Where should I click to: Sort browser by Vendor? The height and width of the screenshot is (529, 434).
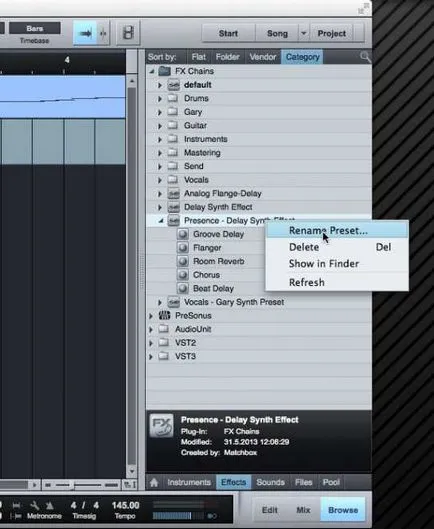point(263,57)
